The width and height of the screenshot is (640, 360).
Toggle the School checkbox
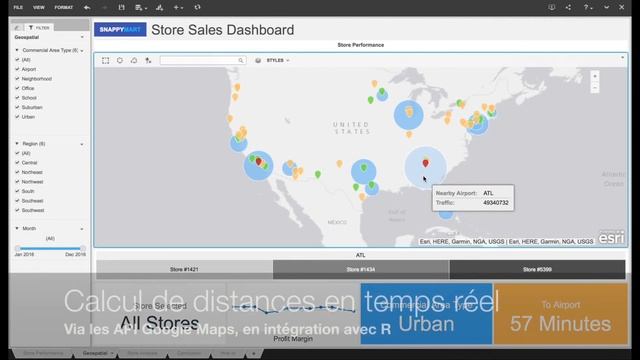17,98
